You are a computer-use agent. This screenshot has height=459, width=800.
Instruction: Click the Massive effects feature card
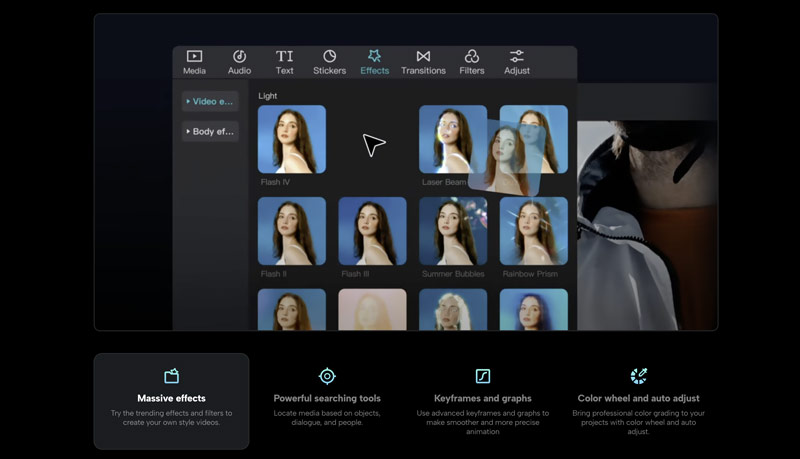(171, 400)
